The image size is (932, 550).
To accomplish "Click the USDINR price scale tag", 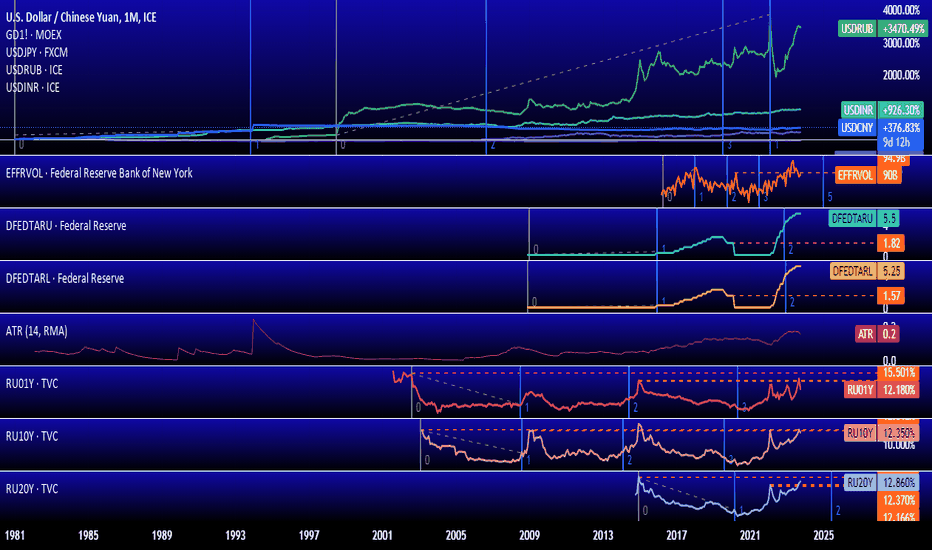I will 858,110.
